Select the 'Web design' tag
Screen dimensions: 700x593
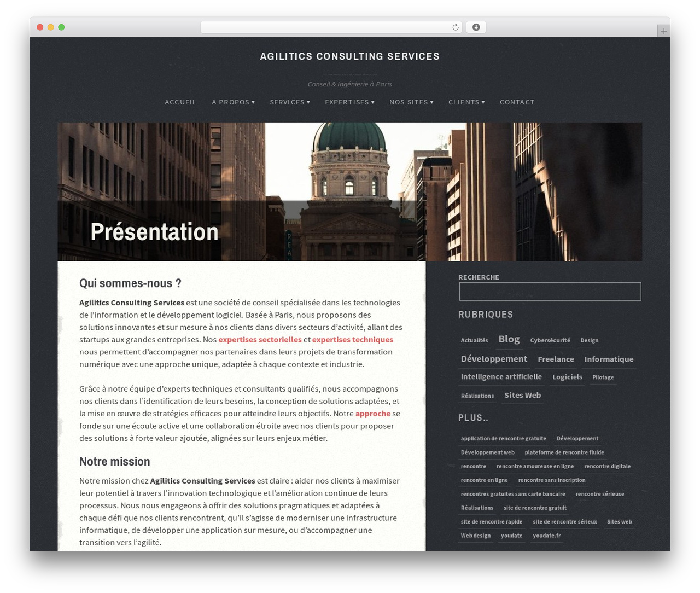click(x=476, y=536)
